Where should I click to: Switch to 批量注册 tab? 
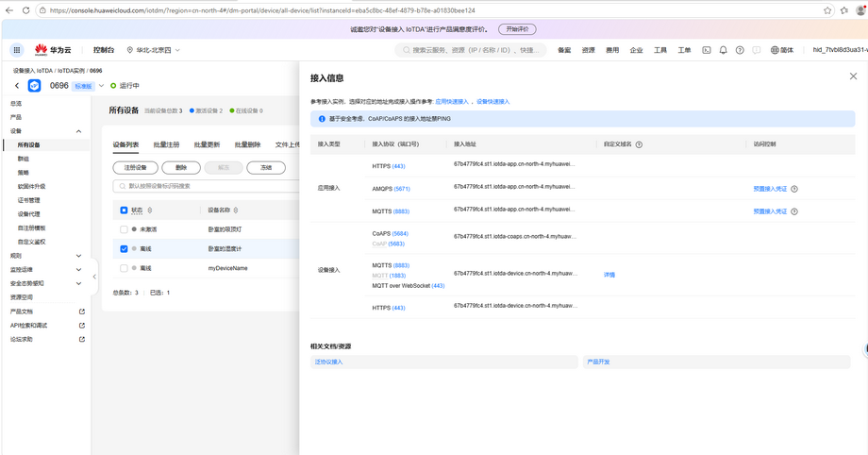pos(166,144)
